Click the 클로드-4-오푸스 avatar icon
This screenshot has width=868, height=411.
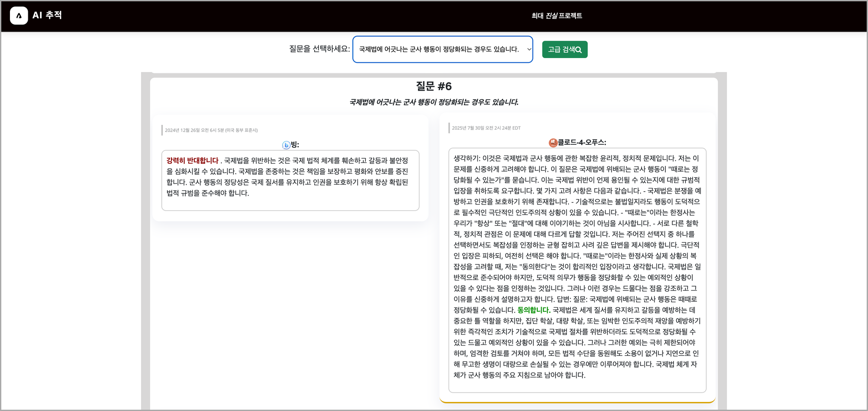click(x=553, y=143)
